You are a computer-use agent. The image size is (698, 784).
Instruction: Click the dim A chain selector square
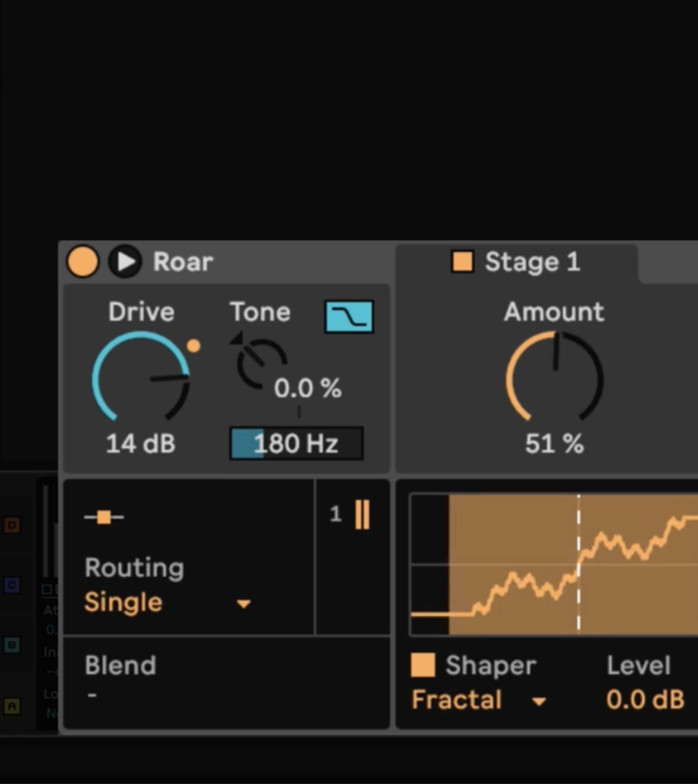click(x=12, y=706)
